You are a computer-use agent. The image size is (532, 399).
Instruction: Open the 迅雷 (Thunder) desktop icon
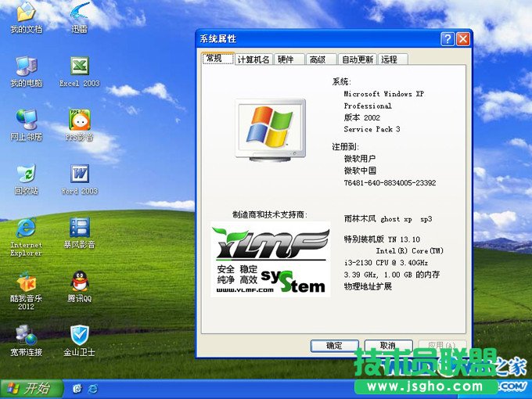click(x=79, y=14)
